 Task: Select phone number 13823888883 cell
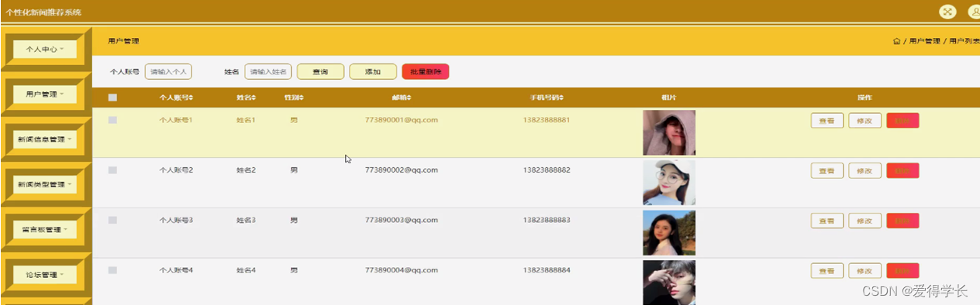547,220
